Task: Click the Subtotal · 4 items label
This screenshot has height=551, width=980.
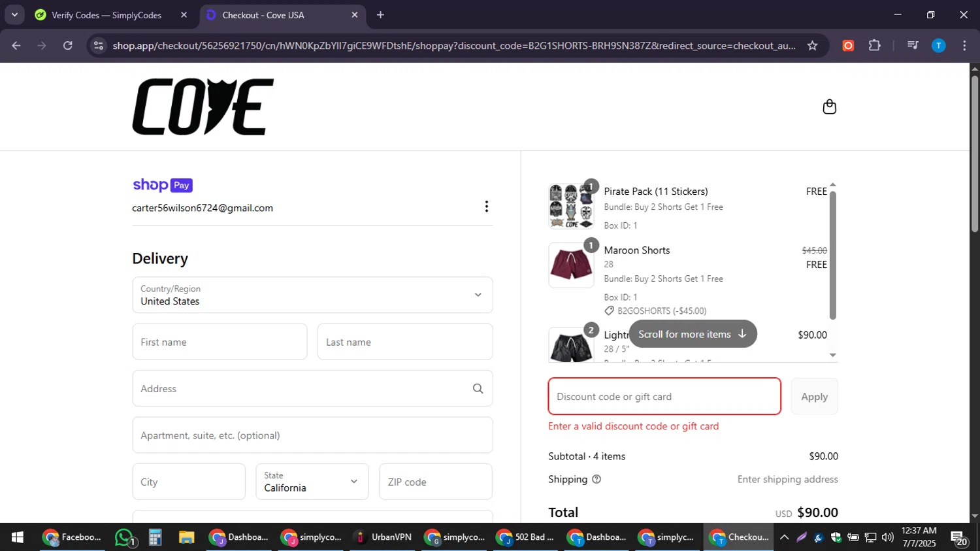Action: coord(587,456)
